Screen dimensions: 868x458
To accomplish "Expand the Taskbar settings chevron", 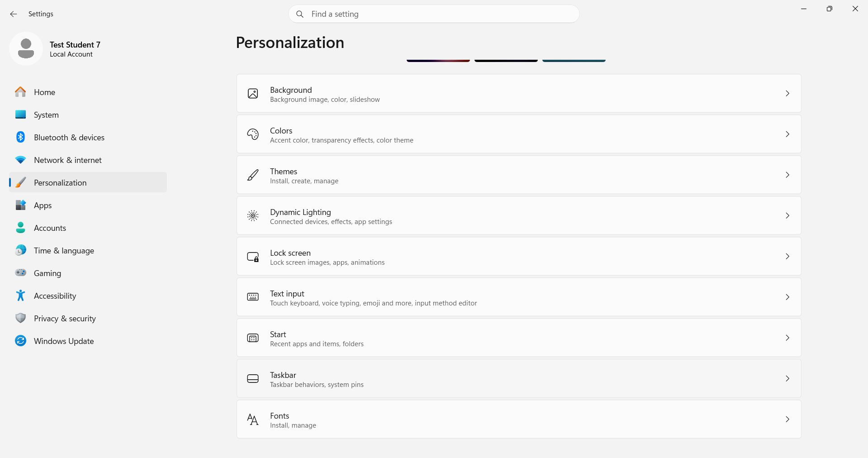I will [x=787, y=379].
